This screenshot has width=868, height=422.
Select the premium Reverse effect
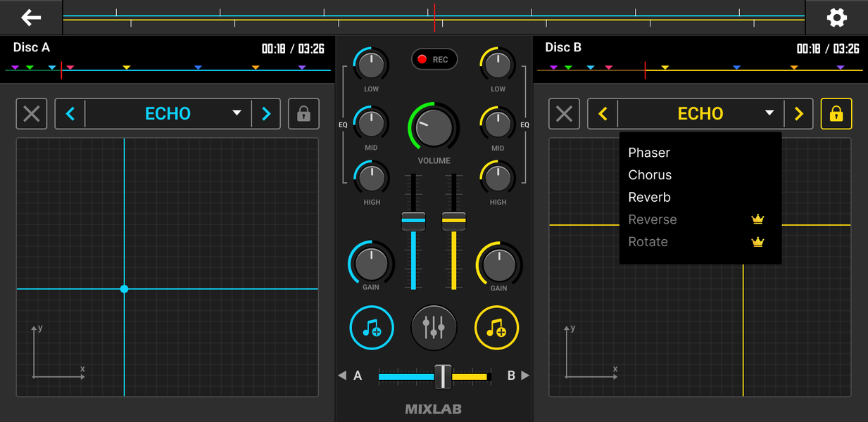click(x=652, y=219)
